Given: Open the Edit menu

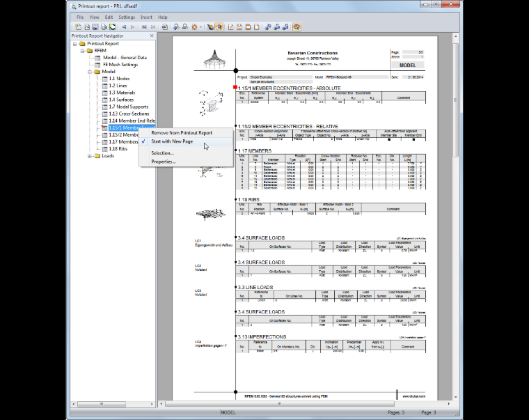Looking at the screenshot, I should pyautogui.click(x=109, y=17).
